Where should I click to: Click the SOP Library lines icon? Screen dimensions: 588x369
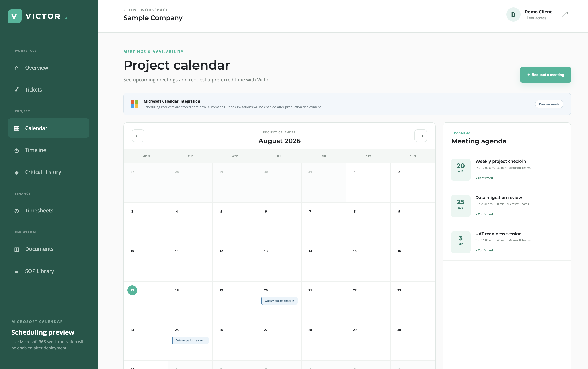click(x=17, y=271)
